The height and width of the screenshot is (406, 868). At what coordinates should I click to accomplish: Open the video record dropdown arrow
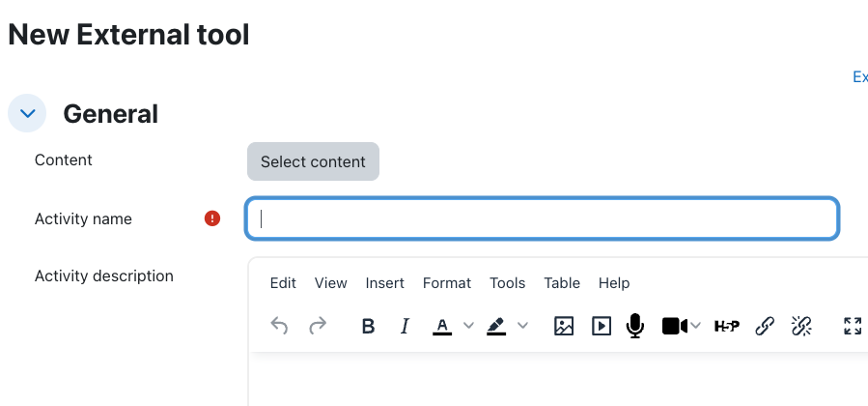point(696,326)
